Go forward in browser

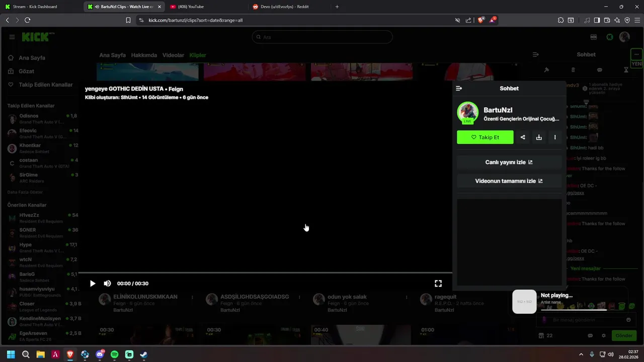(17, 20)
